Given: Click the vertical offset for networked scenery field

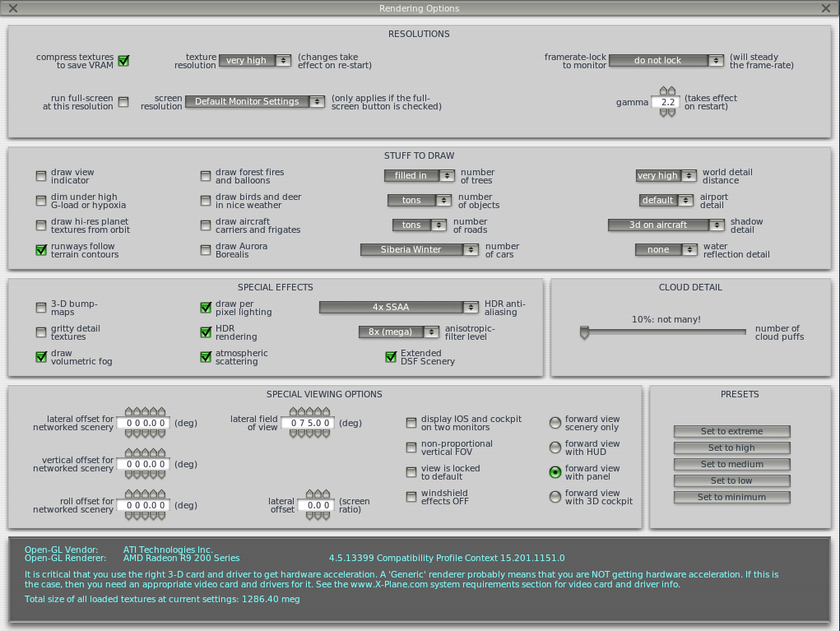Looking at the screenshot, I should [144, 465].
